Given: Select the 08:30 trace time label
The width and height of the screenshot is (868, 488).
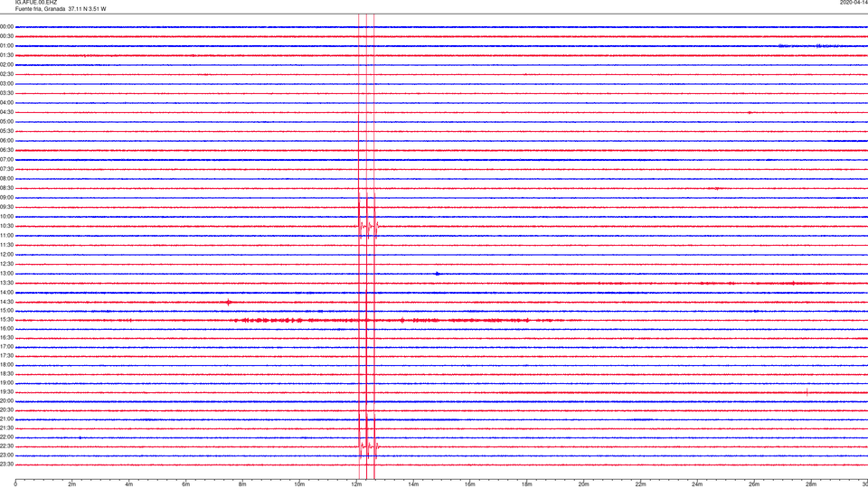Looking at the screenshot, I should click(6, 188).
